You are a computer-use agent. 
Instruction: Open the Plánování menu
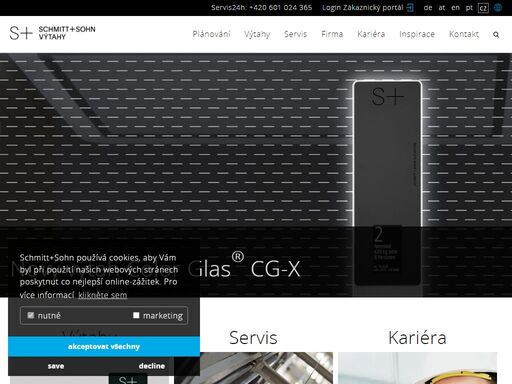[x=211, y=34]
